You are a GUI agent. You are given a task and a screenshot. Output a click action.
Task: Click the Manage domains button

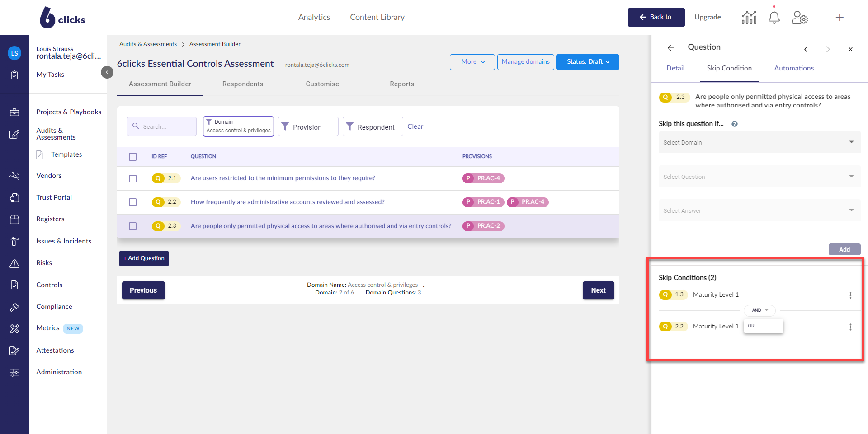[526, 62]
